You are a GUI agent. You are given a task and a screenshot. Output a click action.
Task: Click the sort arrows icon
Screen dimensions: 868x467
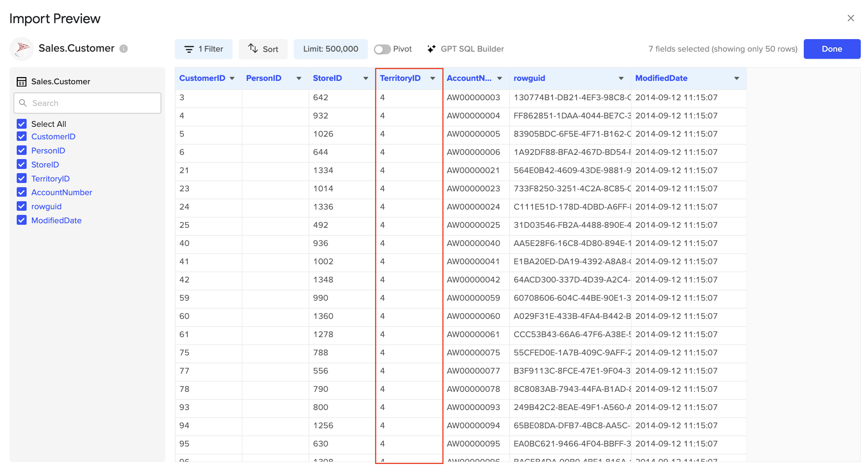[253, 49]
